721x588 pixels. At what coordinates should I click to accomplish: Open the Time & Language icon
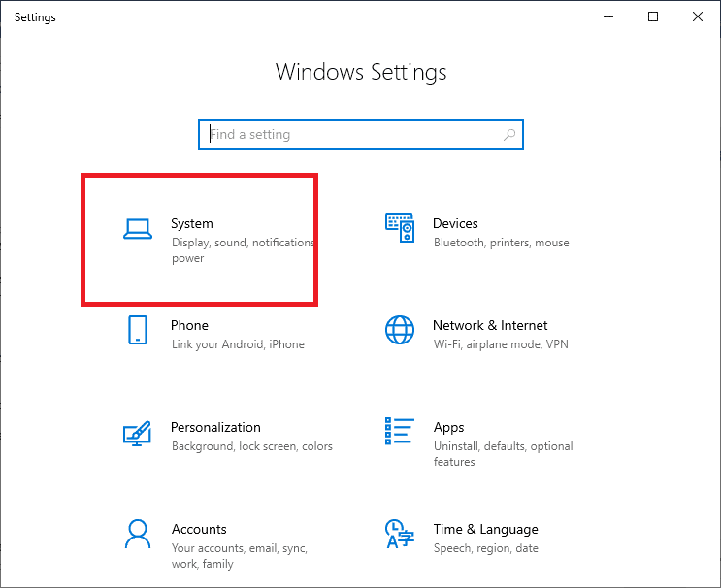pos(399,535)
